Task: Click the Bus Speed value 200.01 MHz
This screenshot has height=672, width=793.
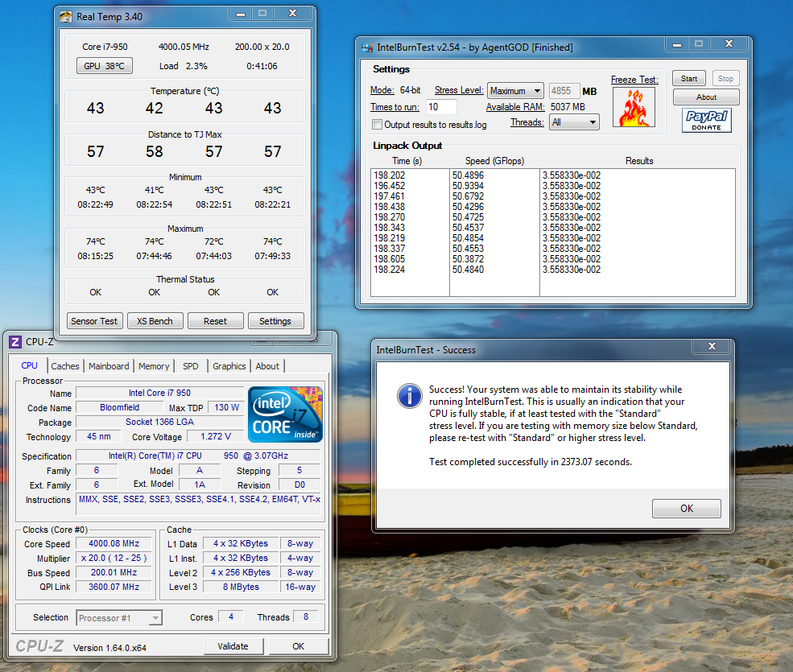Action: click(x=114, y=572)
